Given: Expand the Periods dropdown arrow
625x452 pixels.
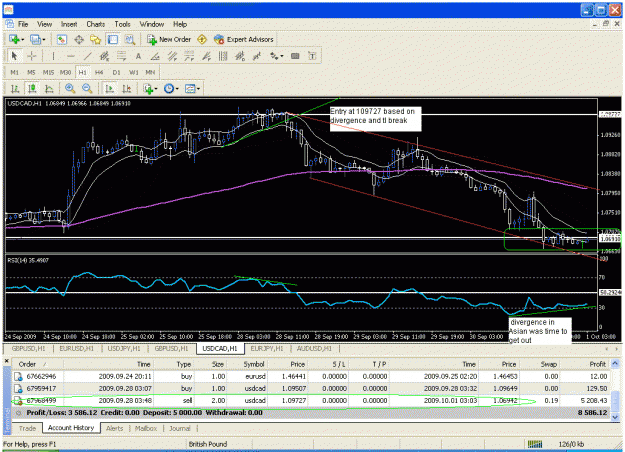Looking at the screenshot, I should pyautogui.click(x=177, y=89).
